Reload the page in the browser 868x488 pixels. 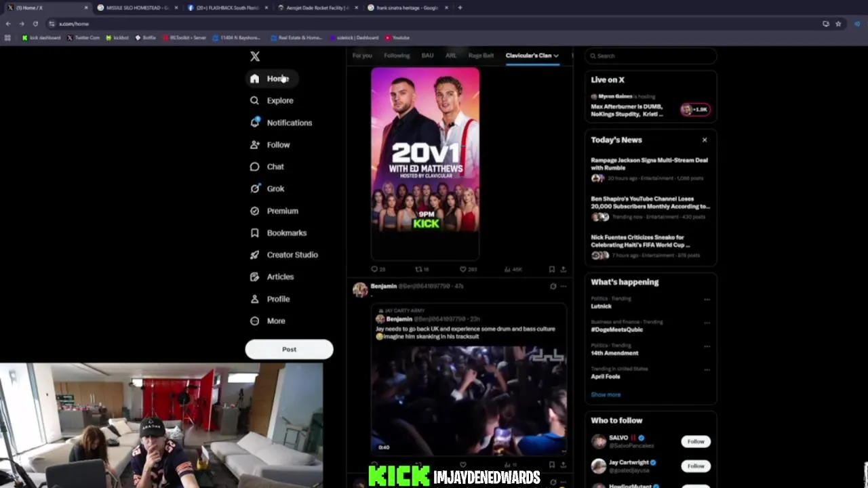[35, 24]
